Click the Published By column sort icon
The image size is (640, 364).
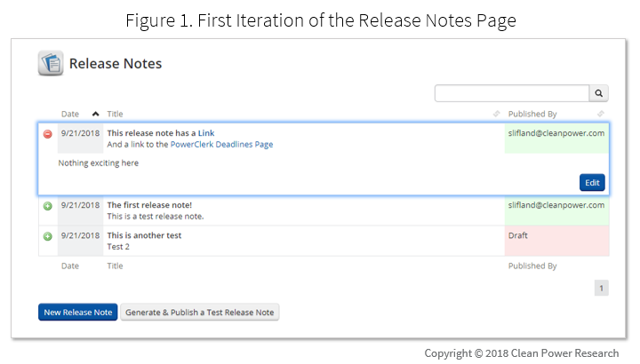point(601,114)
